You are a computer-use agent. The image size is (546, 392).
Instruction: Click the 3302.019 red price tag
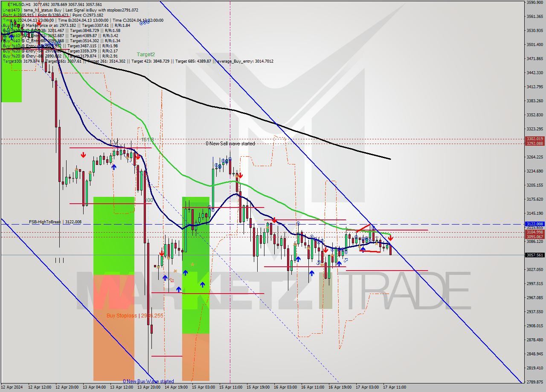click(535, 139)
